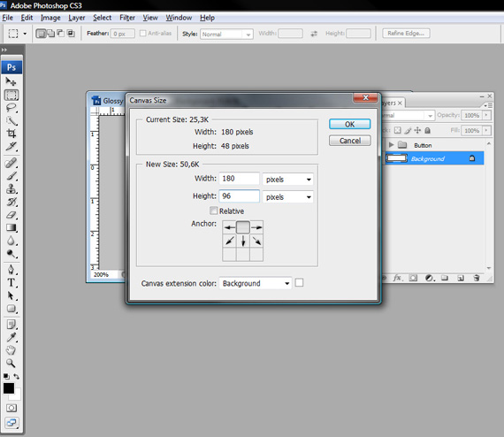Select the Clone Stamp tool

(x=11, y=188)
